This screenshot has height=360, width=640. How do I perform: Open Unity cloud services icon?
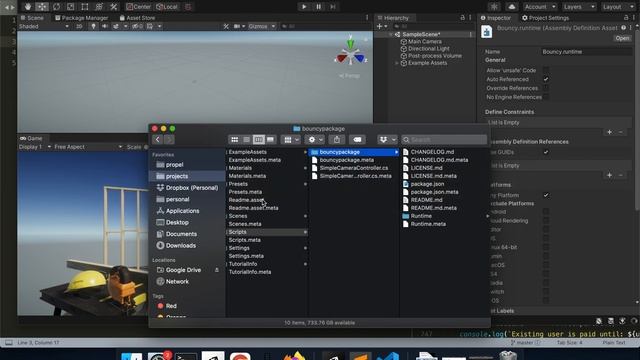(x=511, y=7)
